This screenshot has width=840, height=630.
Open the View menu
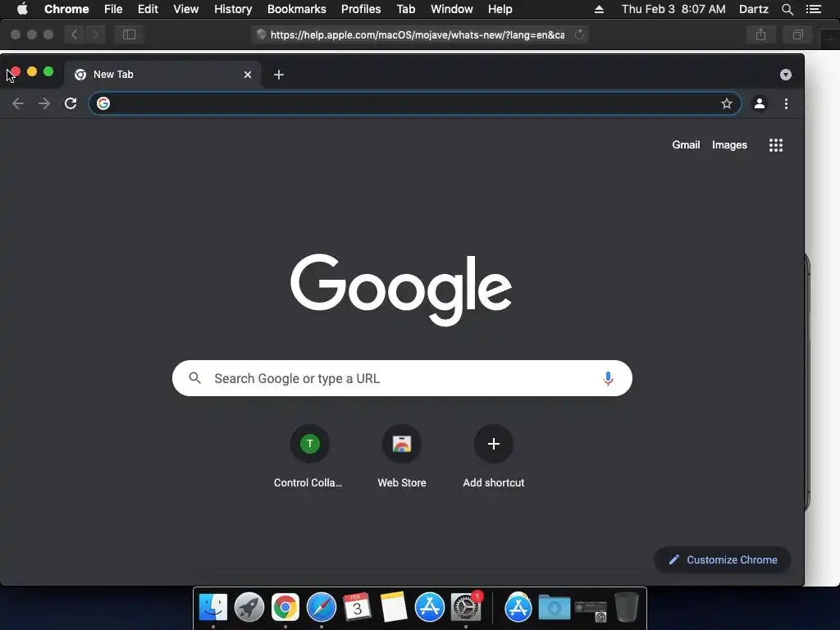(x=186, y=9)
